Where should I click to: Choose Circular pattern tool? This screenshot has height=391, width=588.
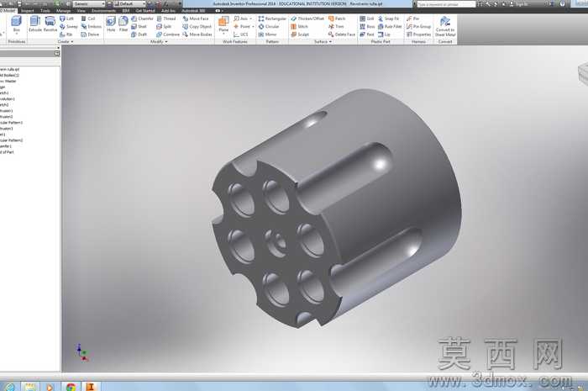click(269, 27)
